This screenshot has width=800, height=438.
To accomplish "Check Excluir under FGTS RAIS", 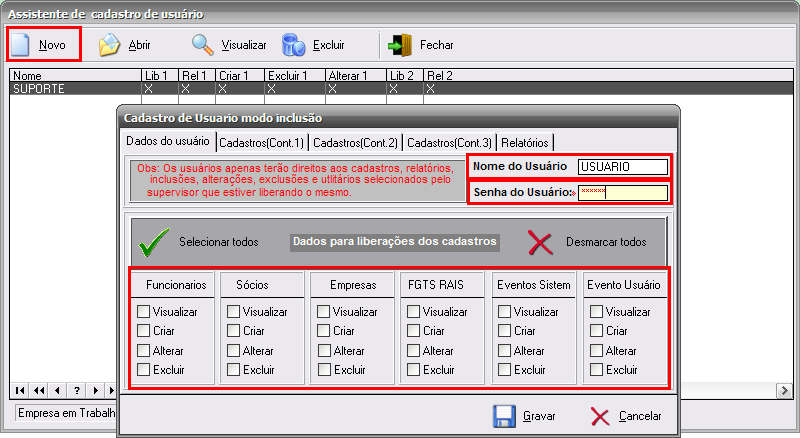I will (x=413, y=370).
